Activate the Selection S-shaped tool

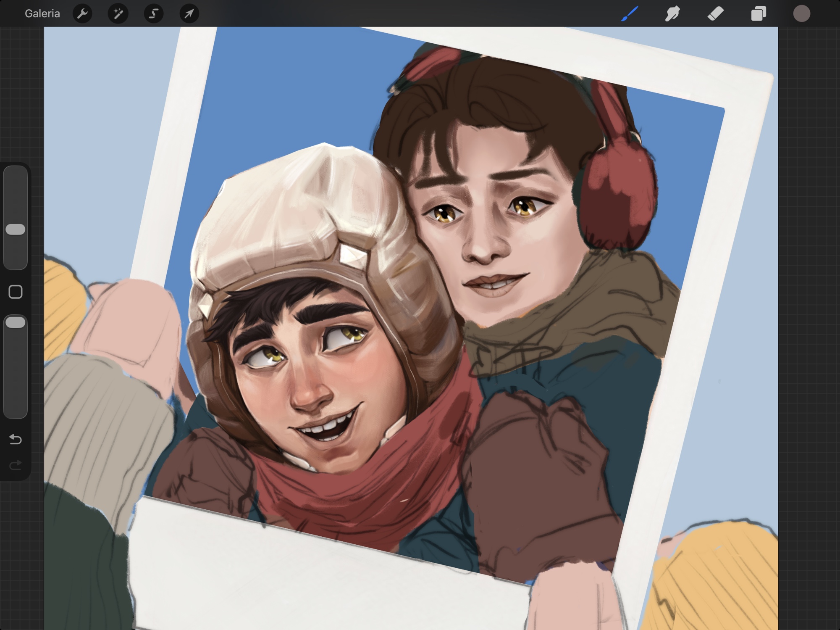click(x=154, y=14)
